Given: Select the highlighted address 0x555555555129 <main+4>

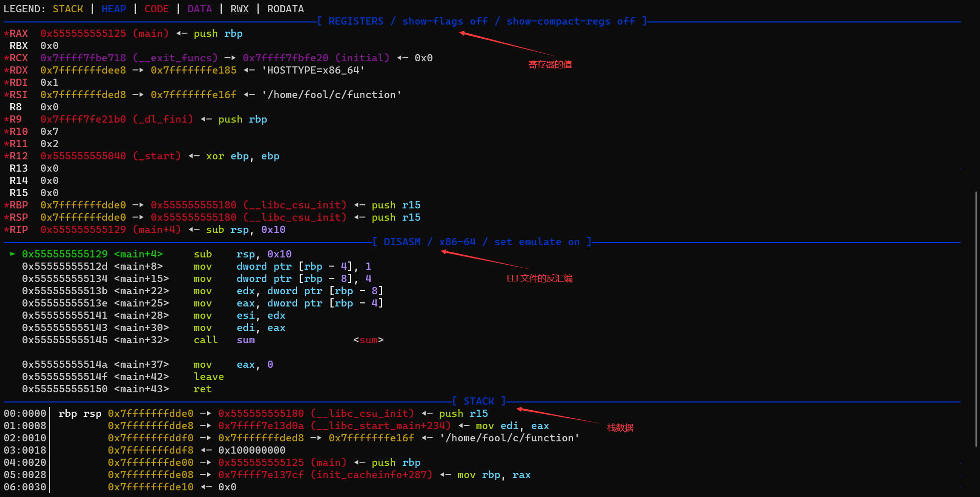Looking at the screenshot, I should click(92, 254).
